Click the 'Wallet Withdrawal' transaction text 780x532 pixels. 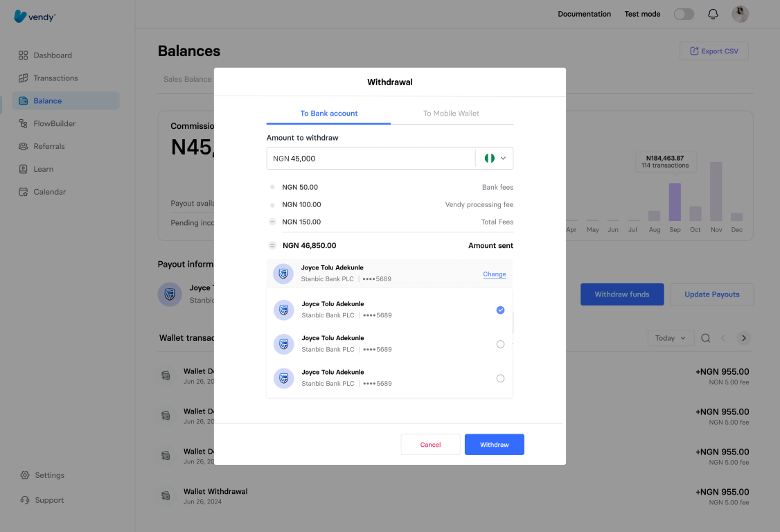215,491
